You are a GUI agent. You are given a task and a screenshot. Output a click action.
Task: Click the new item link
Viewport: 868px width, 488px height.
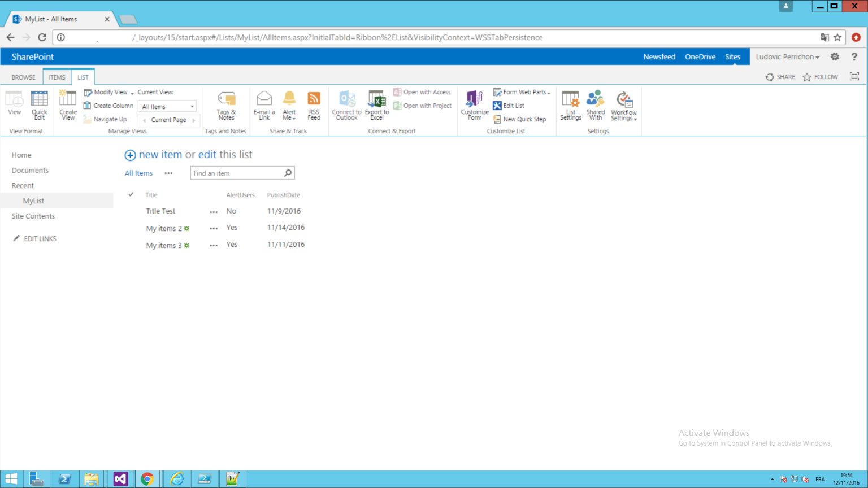pyautogui.click(x=160, y=155)
